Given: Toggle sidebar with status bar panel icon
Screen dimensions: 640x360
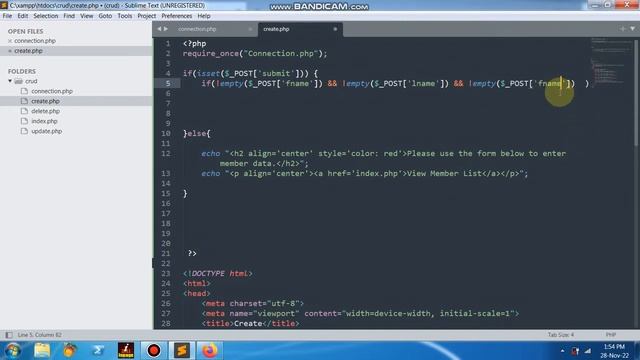Looking at the screenshot, I should [9, 335].
